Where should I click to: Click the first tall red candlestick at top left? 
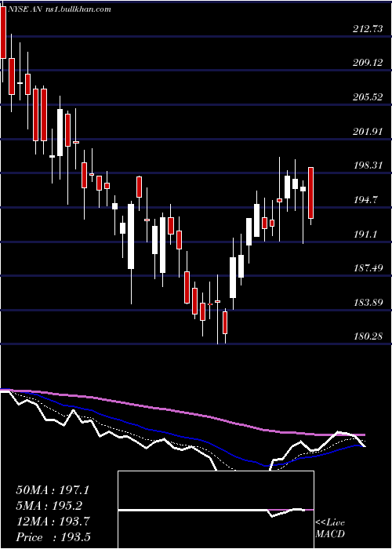(x=3, y=33)
